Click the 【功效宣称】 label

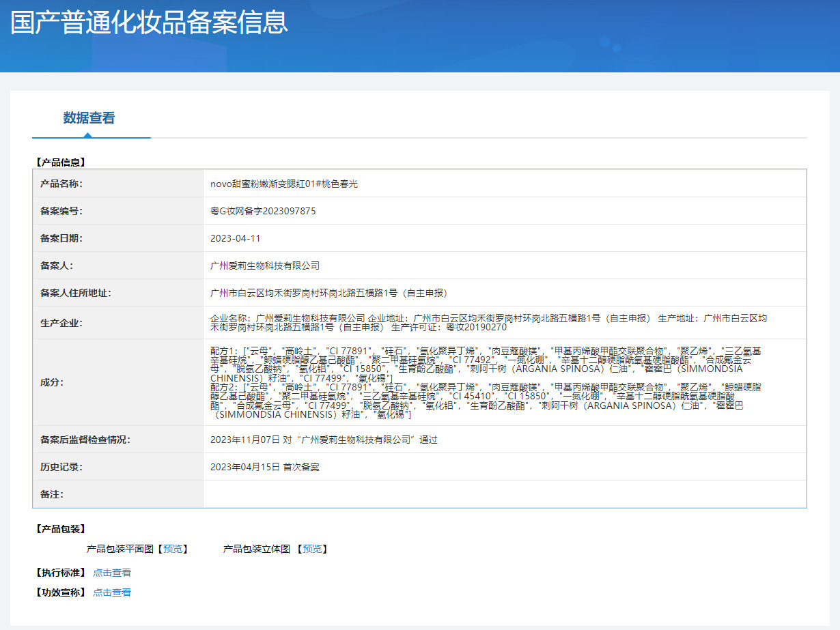pyautogui.click(x=60, y=592)
